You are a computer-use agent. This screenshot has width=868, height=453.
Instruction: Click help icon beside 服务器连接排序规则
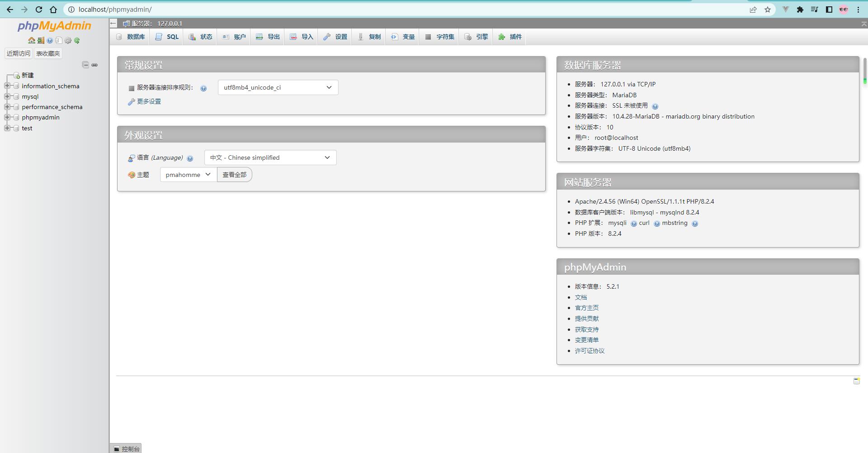[x=203, y=88]
